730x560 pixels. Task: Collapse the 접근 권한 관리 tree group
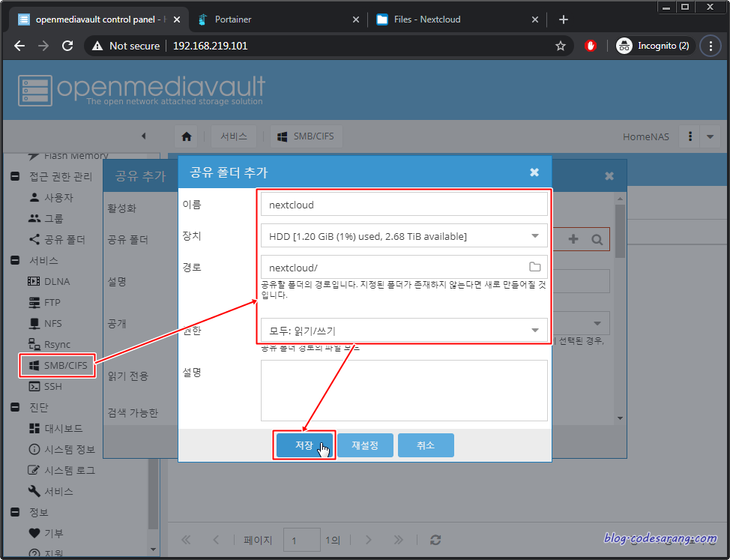point(15,176)
